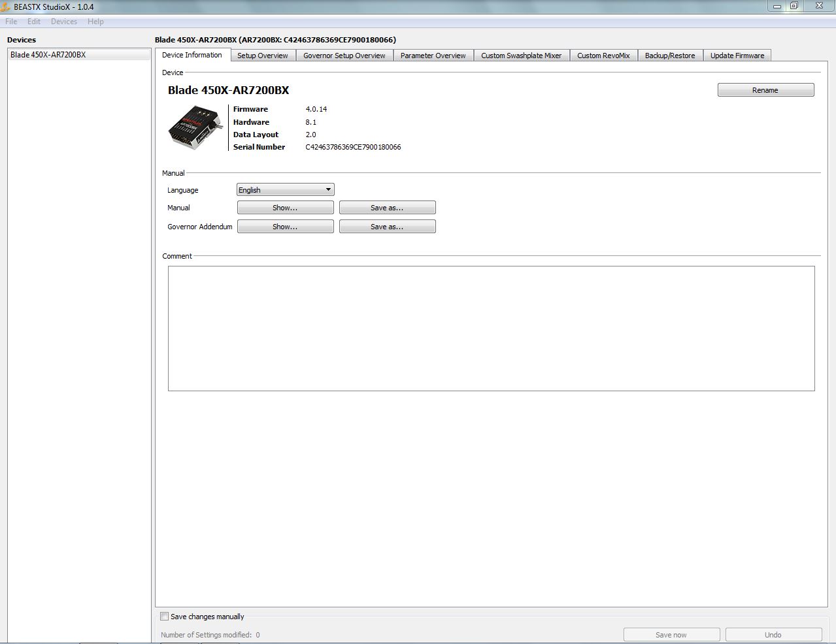Switch to the Setup Overview tab
The width and height of the screenshot is (836, 644).
[263, 56]
